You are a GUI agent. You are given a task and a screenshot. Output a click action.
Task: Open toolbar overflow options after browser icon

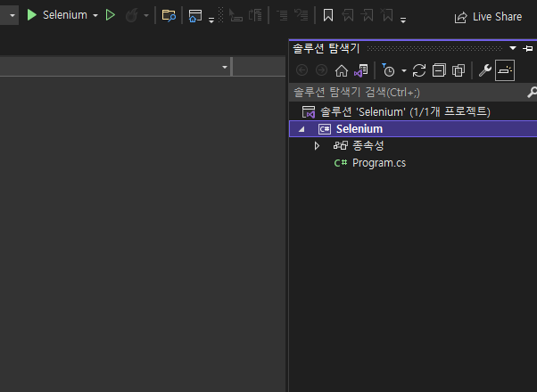(x=211, y=20)
